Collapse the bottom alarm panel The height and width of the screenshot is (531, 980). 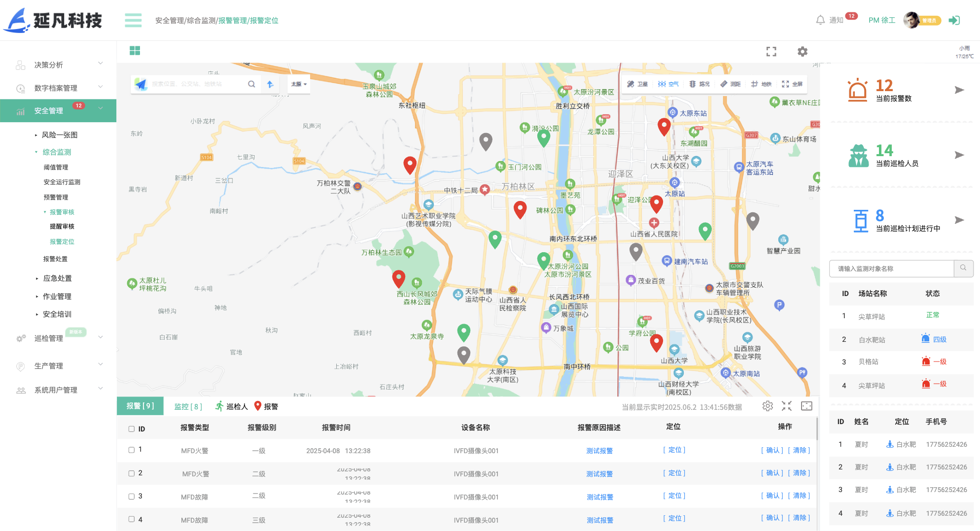click(x=787, y=406)
